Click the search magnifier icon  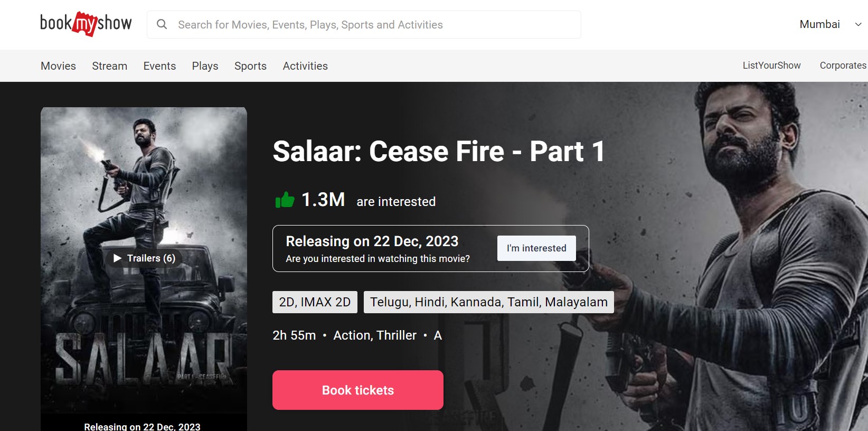point(162,24)
